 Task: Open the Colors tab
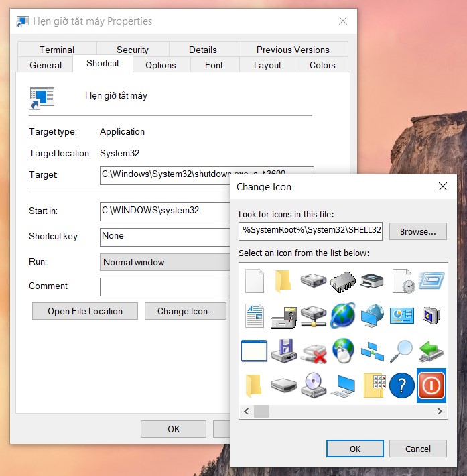click(322, 65)
